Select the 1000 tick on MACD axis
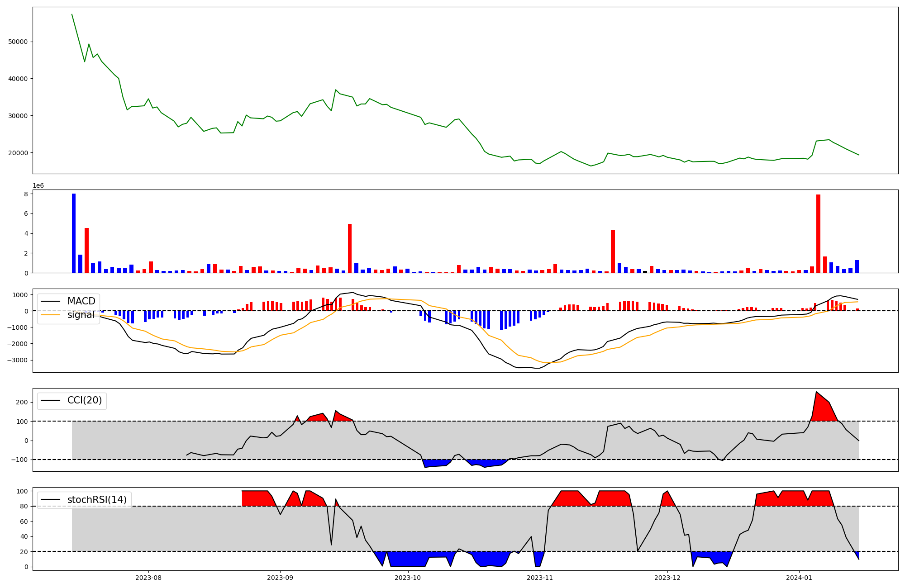This screenshot has height=588, width=905. pyautogui.click(x=20, y=295)
